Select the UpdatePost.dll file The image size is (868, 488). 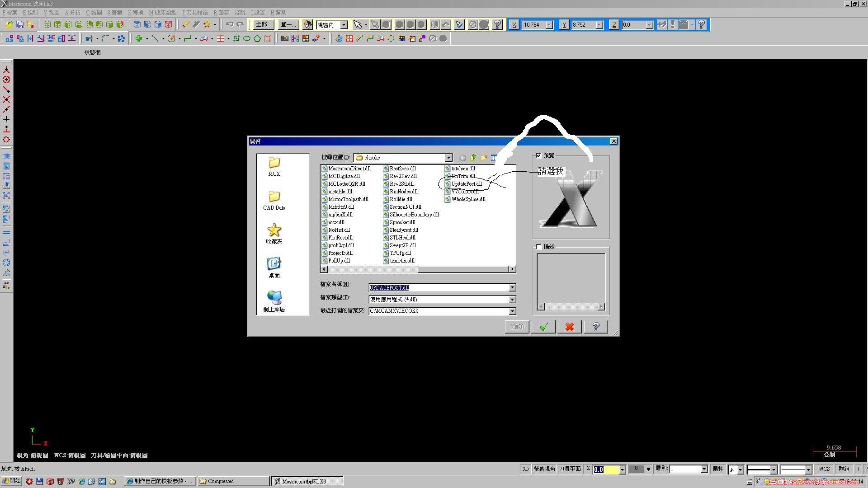[466, 184]
